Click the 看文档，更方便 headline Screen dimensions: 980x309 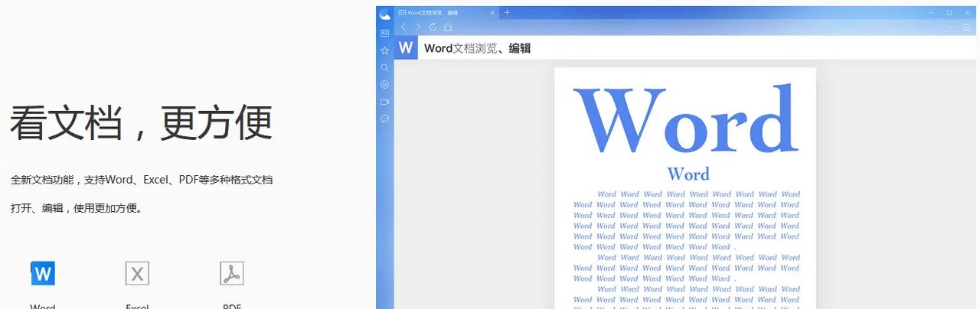pyautogui.click(x=141, y=122)
